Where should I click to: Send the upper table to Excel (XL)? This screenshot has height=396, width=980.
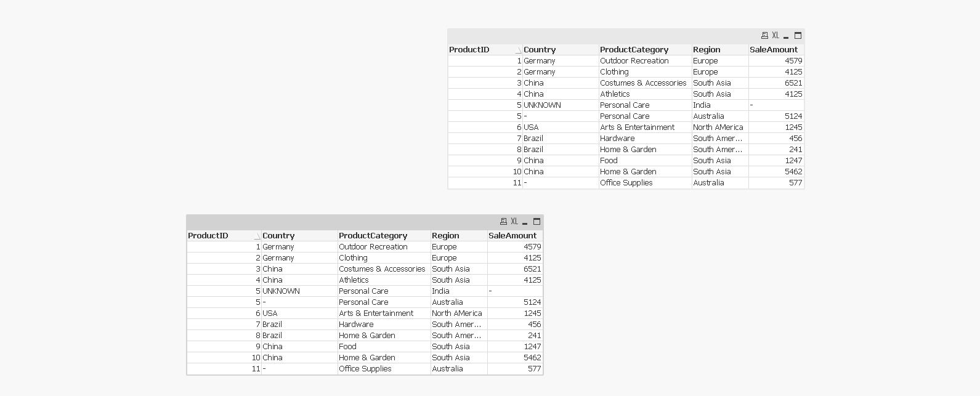(x=775, y=36)
